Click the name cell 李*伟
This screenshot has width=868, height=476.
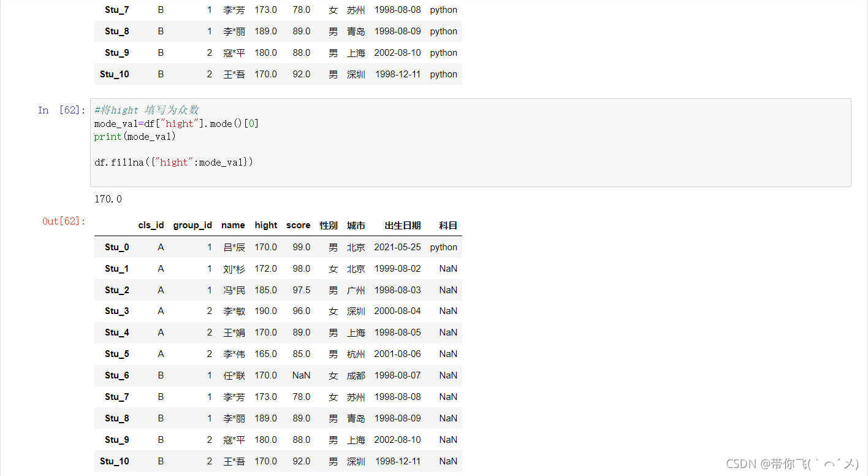234,354
